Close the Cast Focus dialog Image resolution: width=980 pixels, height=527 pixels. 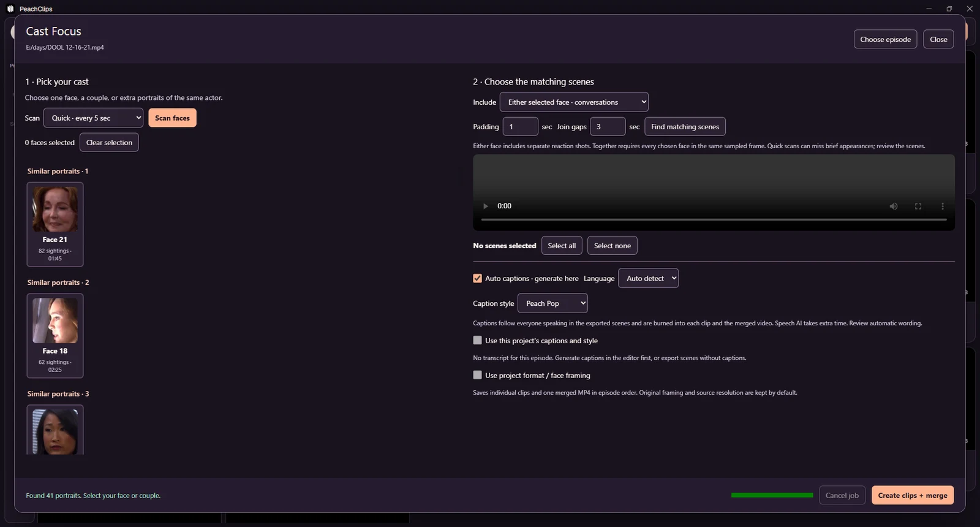[x=938, y=39]
